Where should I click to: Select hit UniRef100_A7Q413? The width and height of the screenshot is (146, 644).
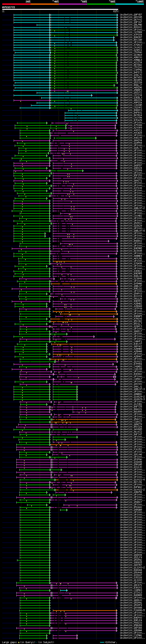(x=131, y=45)
